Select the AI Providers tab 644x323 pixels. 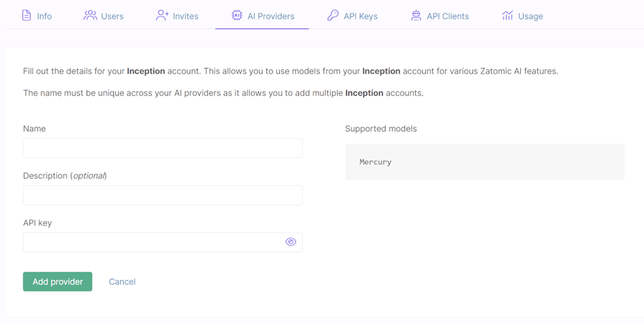tap(263, 16)
